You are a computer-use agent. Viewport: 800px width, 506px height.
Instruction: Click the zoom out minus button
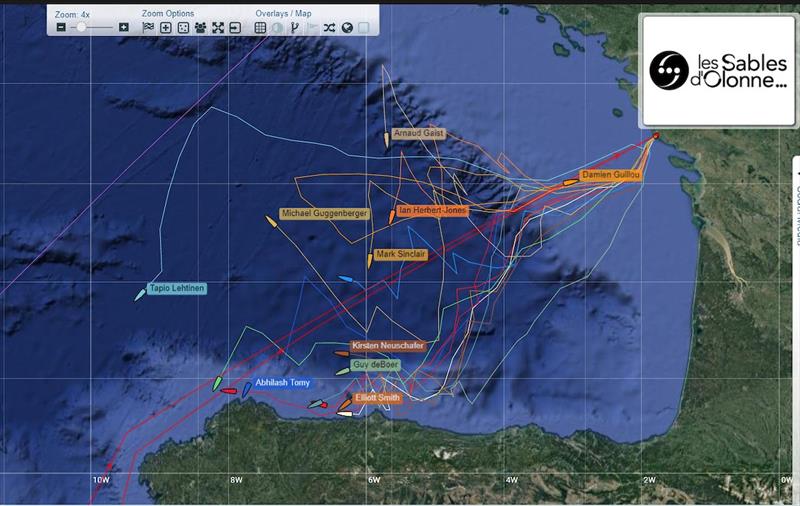(61, 28)
